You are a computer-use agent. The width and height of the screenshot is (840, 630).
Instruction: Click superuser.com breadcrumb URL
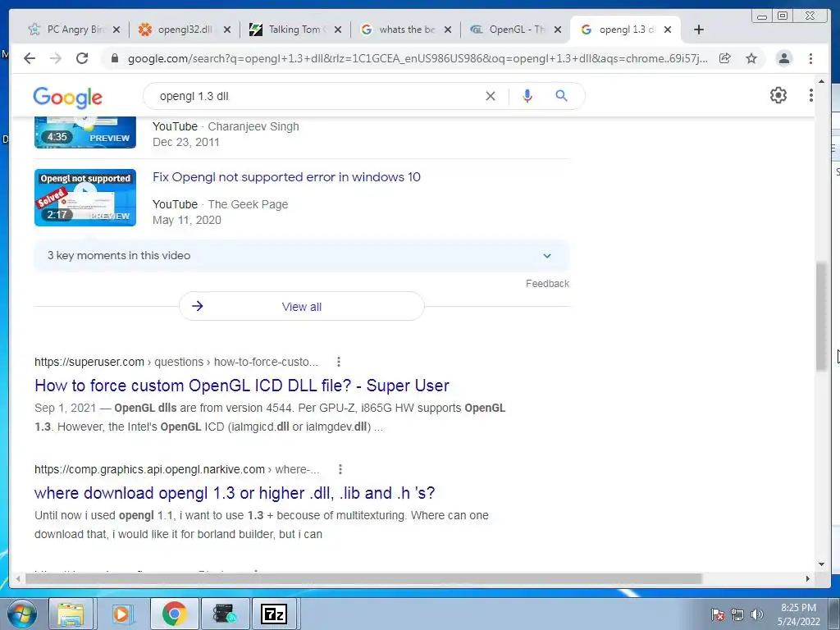(176, 362)
